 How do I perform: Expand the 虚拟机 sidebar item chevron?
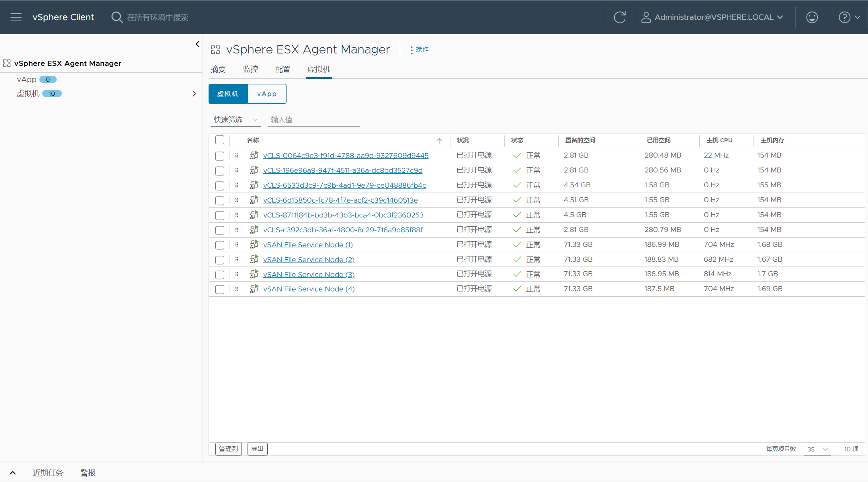click(x=194, y=94)
